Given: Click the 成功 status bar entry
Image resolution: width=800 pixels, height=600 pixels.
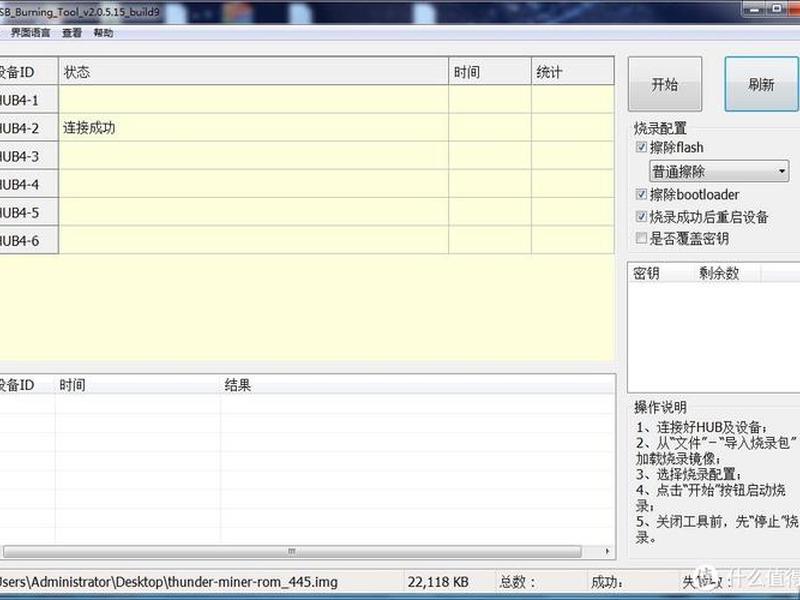Looking at the screenshot, I should pos(607,582).
